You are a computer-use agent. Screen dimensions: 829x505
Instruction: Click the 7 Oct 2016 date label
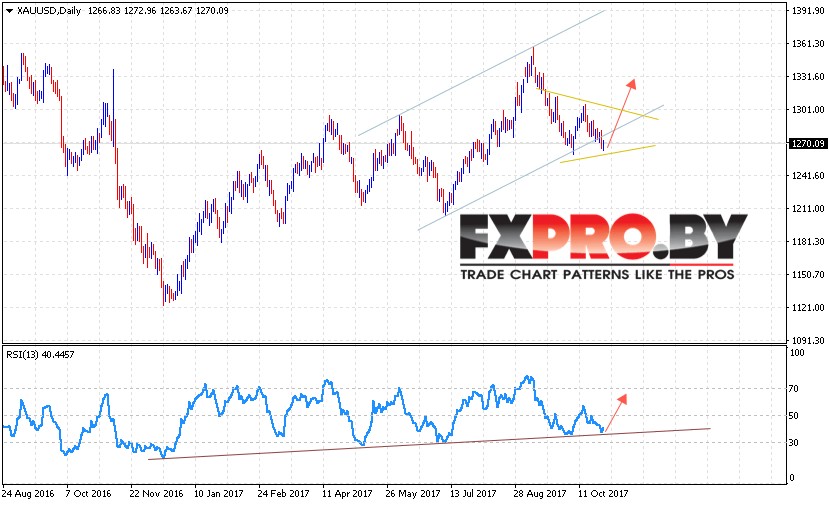[88, 493]
